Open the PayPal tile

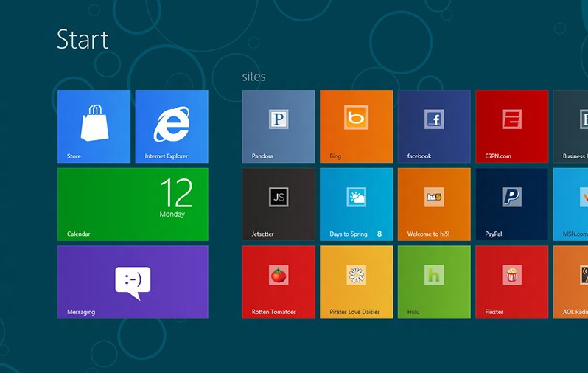[x=511, y=204]
